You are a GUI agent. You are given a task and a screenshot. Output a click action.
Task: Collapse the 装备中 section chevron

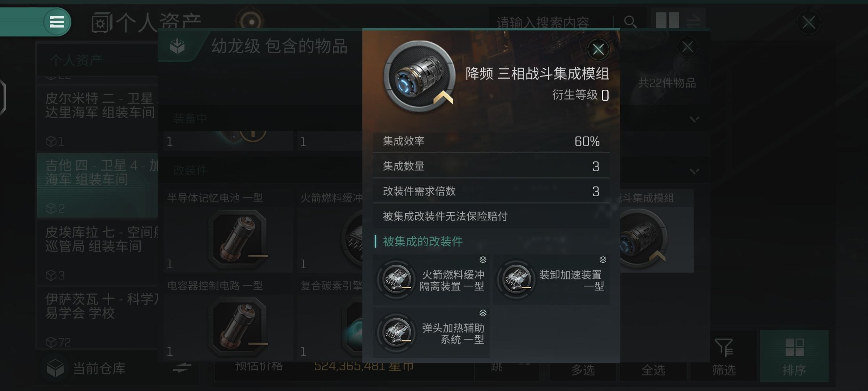pyautogui.click(x=694, y=119)
